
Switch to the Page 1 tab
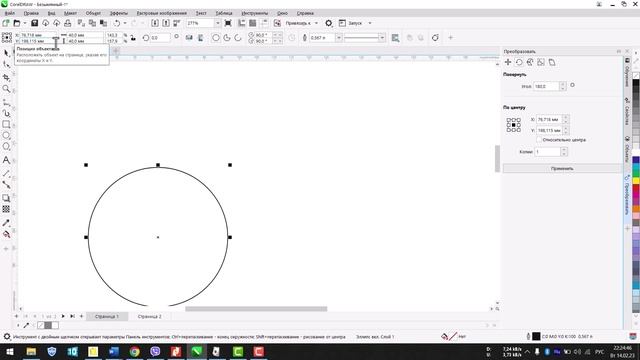[107, 316]
